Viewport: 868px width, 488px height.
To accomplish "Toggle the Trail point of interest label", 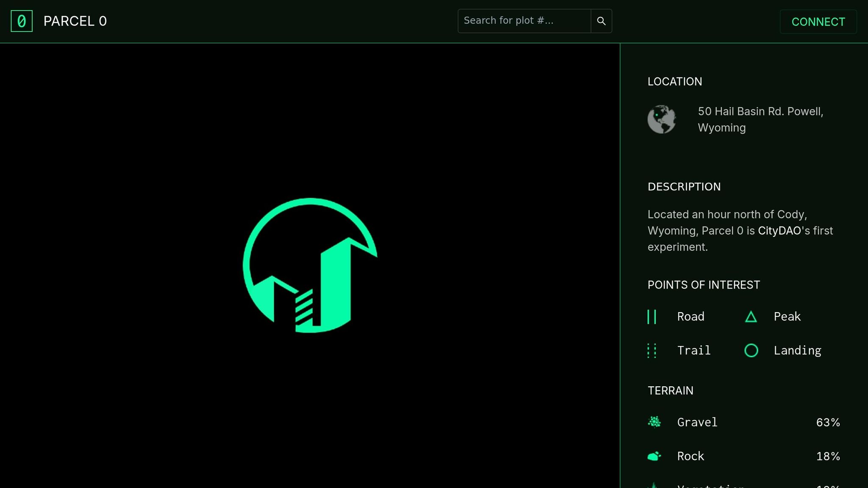I will 694,350.
